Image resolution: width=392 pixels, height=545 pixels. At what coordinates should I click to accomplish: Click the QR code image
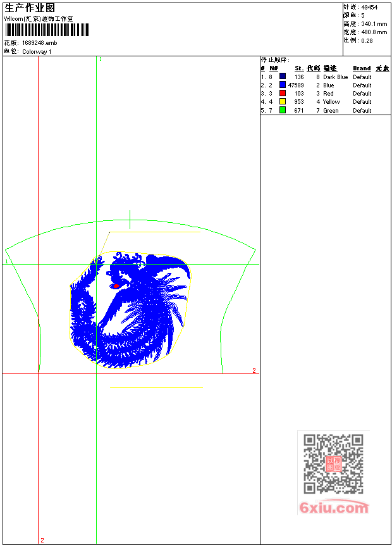tap(333, 464)
